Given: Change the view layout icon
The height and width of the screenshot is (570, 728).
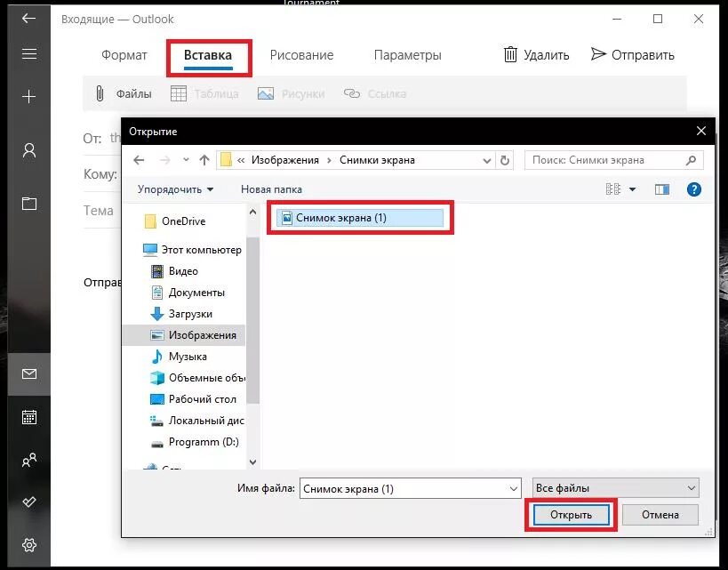Looking at the screenshot, I should click(612, 189).
